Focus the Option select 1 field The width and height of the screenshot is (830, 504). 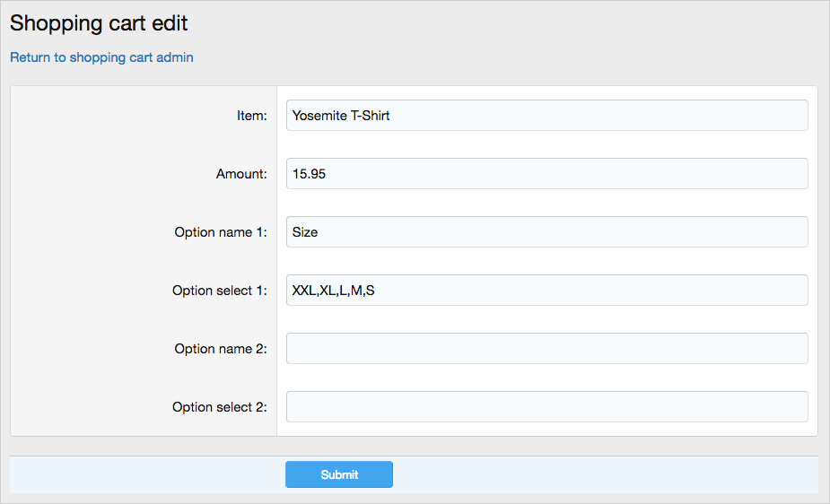point(546,291)
